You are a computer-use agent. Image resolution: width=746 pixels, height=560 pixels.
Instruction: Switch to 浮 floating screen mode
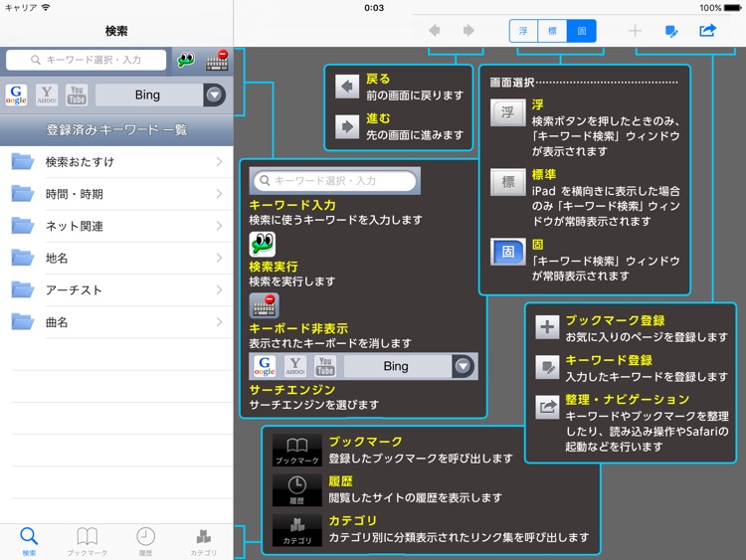click(523, 31)
